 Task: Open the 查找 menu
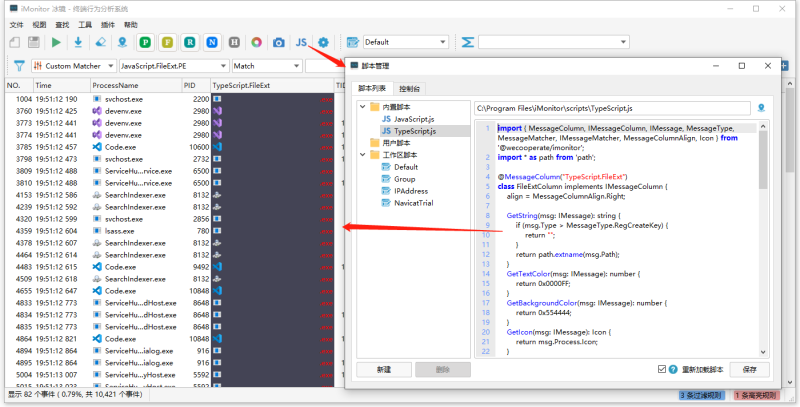pyautogui.click(x=62, y=24)
